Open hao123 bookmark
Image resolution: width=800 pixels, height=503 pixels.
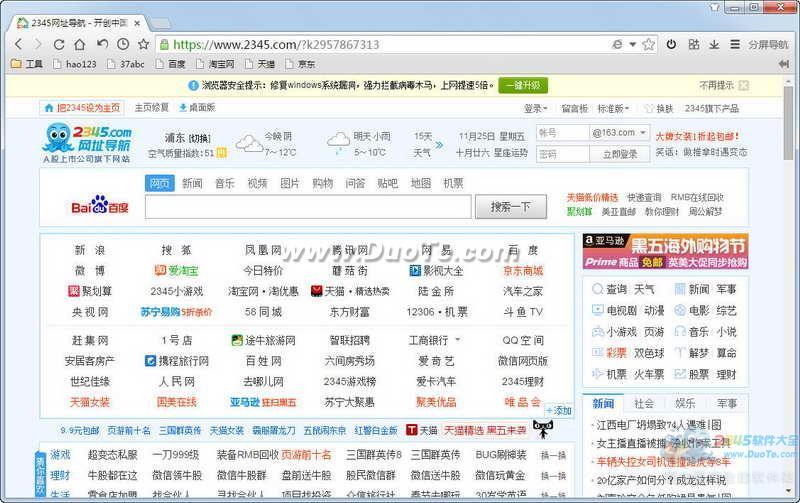[x=75, y=64]
